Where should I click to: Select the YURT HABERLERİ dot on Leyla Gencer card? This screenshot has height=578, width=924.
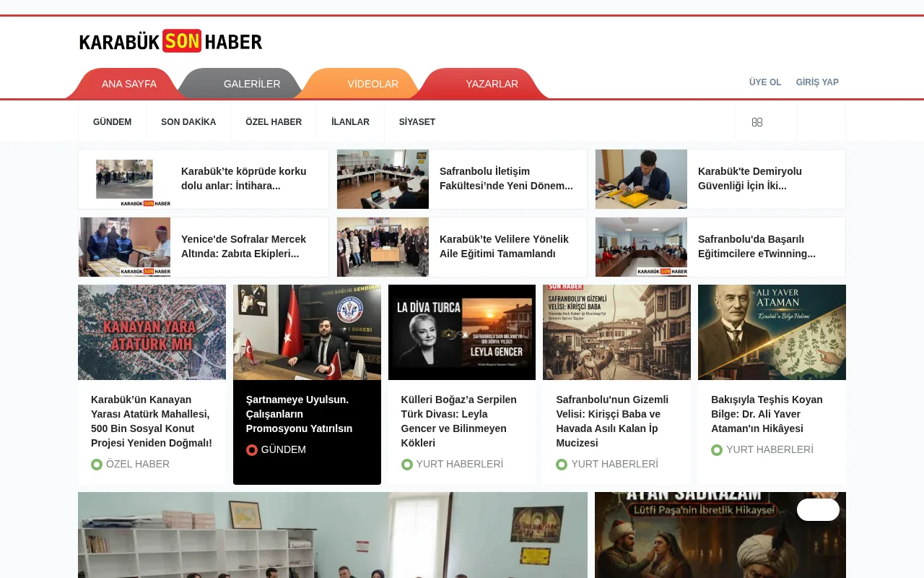[x=406, y=464]
